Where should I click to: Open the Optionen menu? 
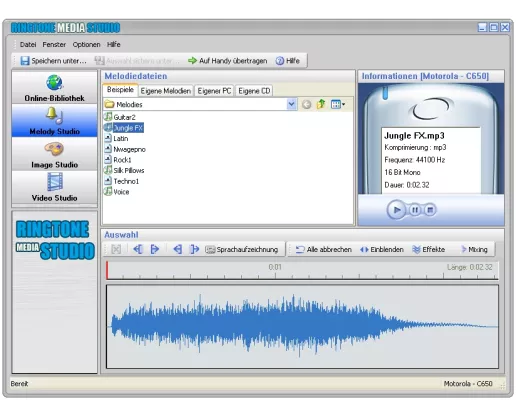tap(86, 44)
